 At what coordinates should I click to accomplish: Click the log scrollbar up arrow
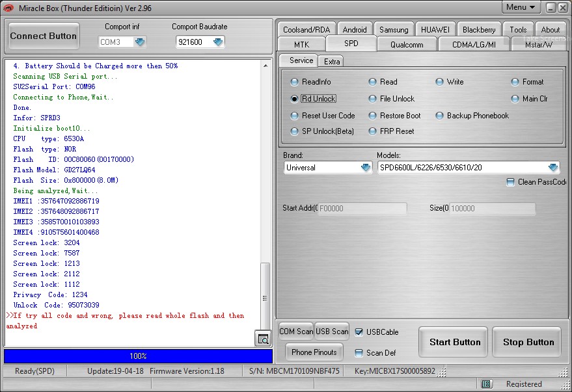266,66
